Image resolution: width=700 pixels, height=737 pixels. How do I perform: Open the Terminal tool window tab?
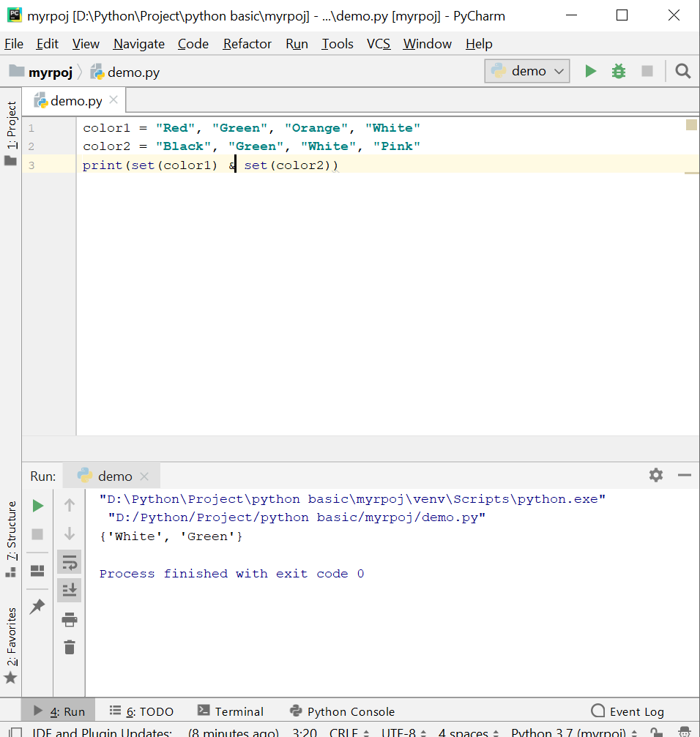click(231, 711)
